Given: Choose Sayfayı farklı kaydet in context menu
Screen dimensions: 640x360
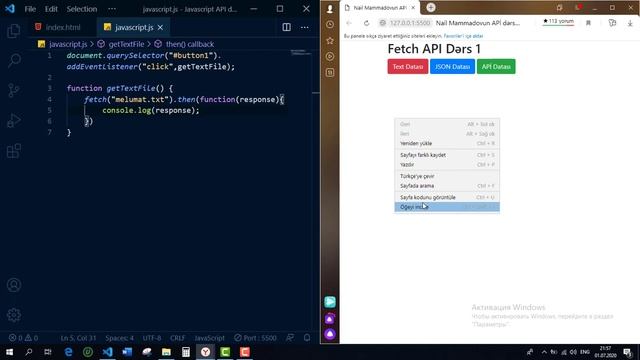Looking at the screenshot, I should click(447, 155).
